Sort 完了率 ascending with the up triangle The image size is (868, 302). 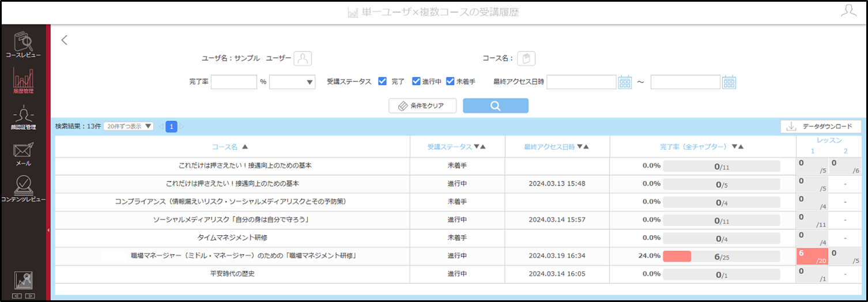[x=741, y=147]
